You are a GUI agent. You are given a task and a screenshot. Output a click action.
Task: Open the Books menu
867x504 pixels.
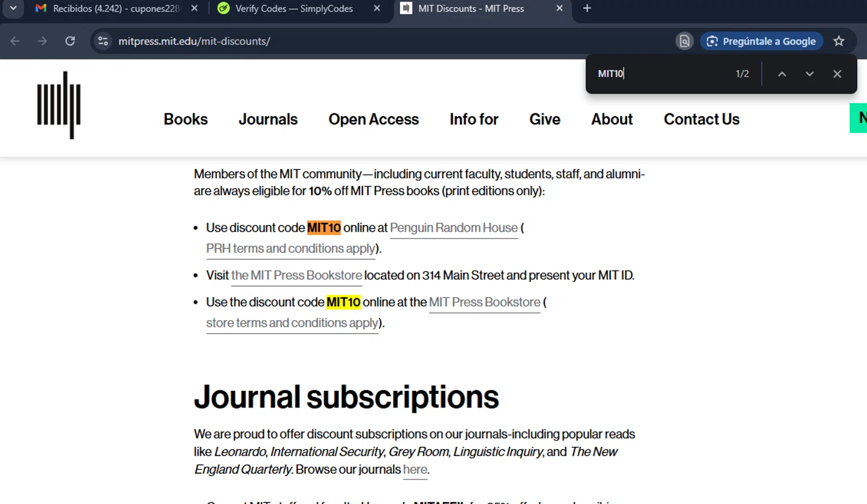click(186, 119)
